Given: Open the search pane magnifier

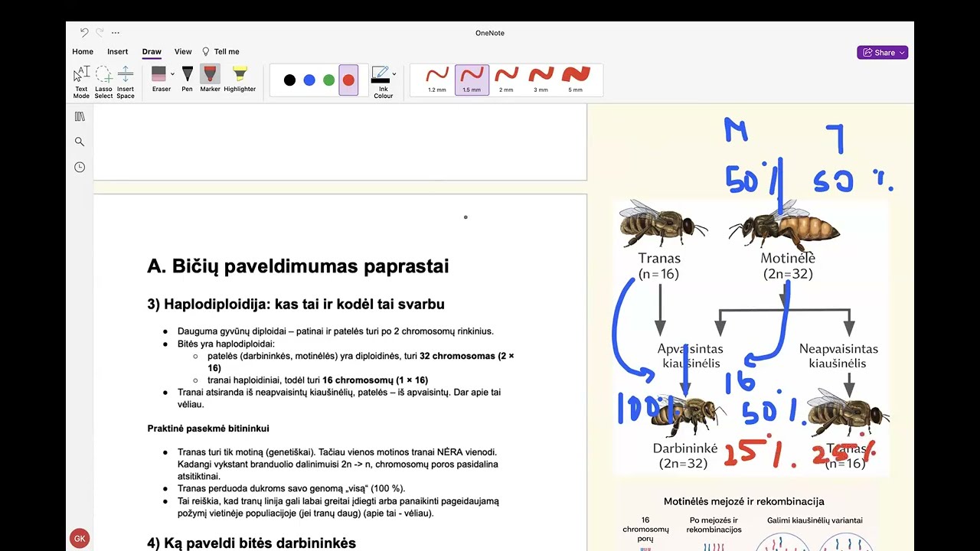Looking at the screenshot, I should [80, 142].
